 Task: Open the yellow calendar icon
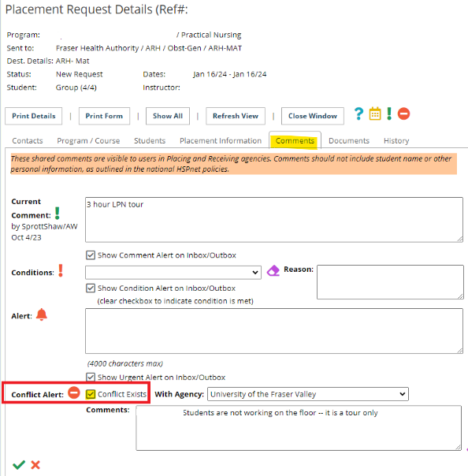tap(375, 113)
